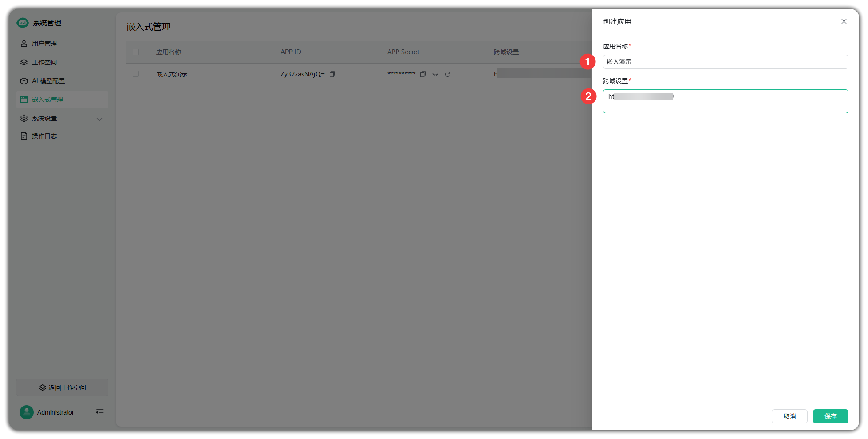Click the Administrator avatar icon
The height and width of the screenshot is (439, 868).
tap(27, 412)
